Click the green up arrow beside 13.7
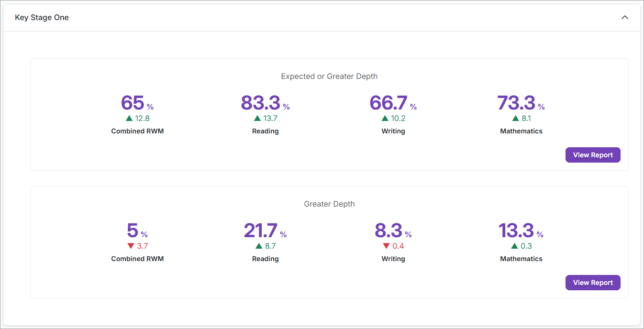 coord(257,118)
